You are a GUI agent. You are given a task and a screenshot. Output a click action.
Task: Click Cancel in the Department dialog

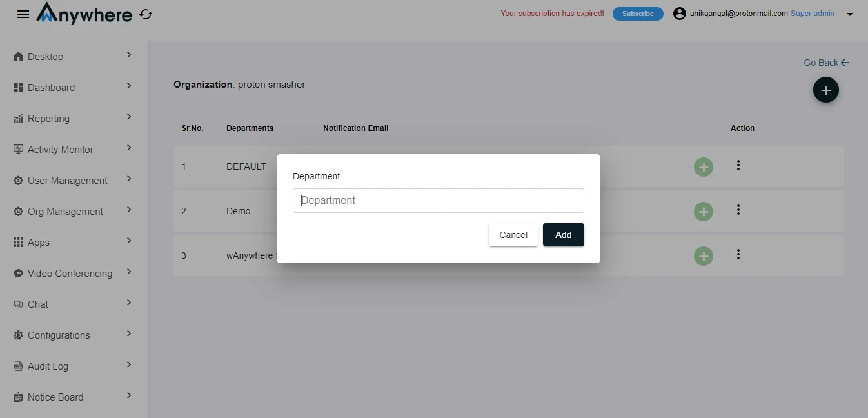click(x=513, y=235)
